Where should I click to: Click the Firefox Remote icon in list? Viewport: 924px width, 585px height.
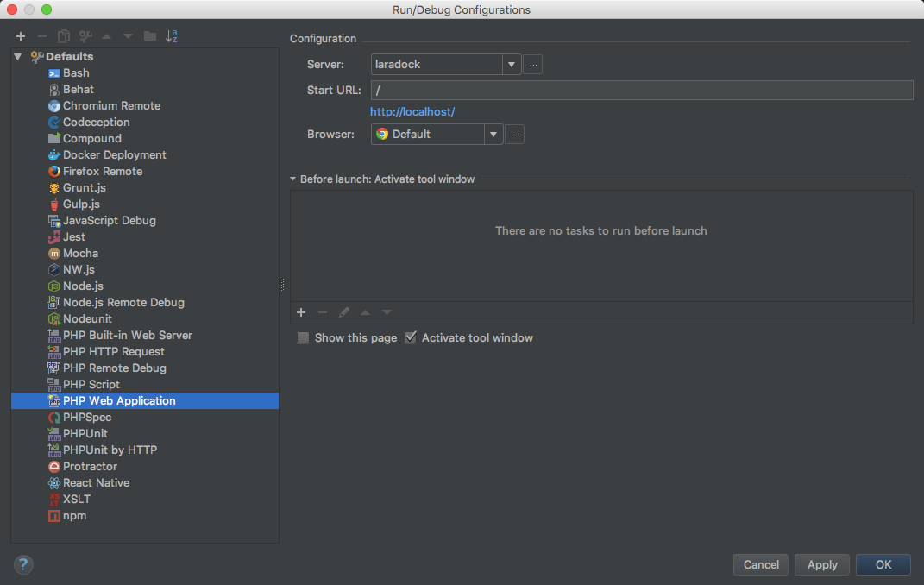pyautogui.click(x=54, y=172)
